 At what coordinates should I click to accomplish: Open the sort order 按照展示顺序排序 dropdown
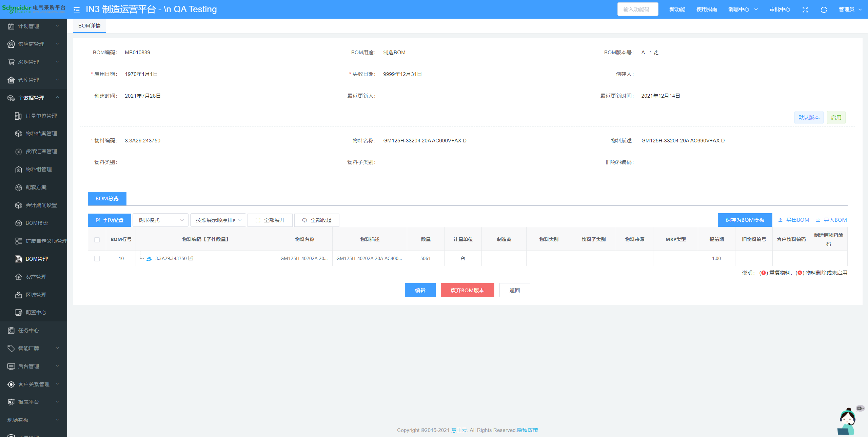[x=218, y=220]
